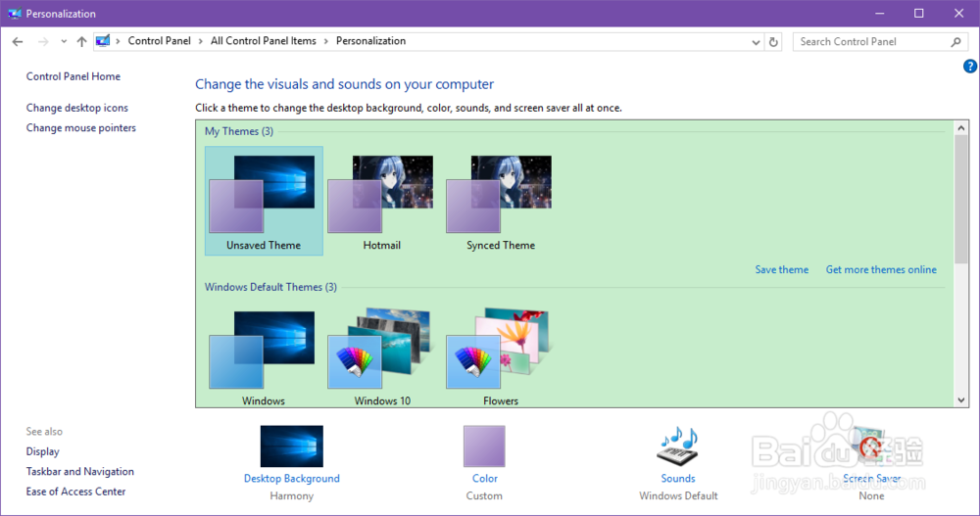Open Taskbar and Navigation
980x516 pixels.
(x=80, y=471)
